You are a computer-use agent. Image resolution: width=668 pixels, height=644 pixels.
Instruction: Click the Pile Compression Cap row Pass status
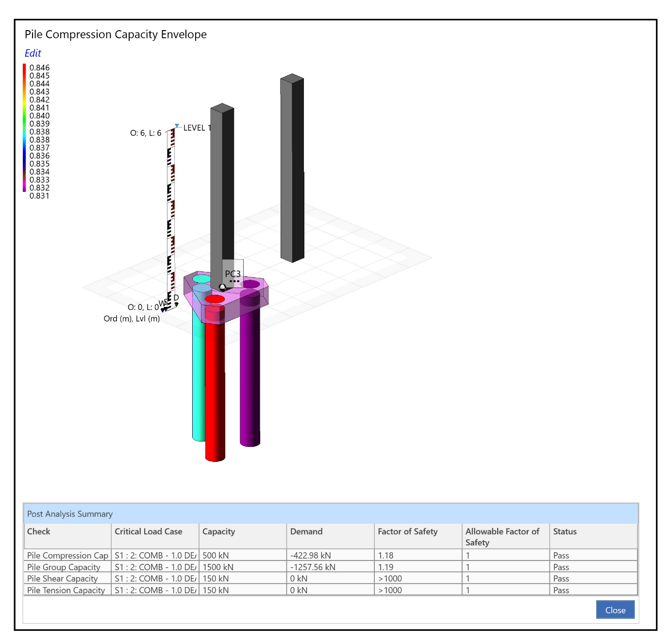point(593,555)
